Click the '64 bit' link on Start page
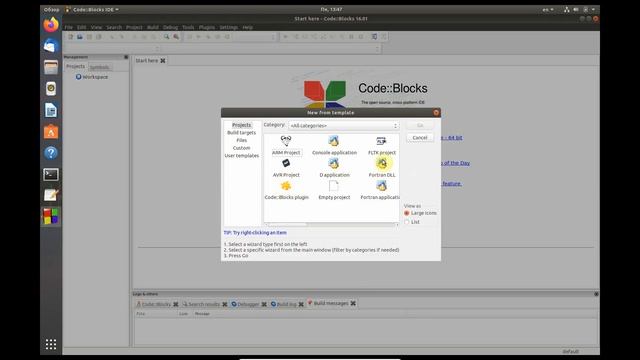This screenshot has height=360, width=640. pos(452,138)
